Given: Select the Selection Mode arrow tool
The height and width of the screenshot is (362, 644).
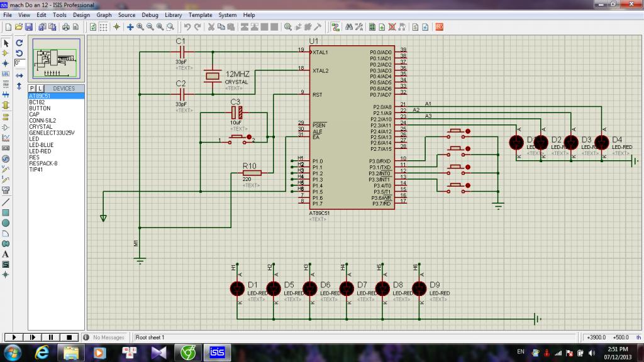Looking at the screenshot, I should click(x=6, y=43).
